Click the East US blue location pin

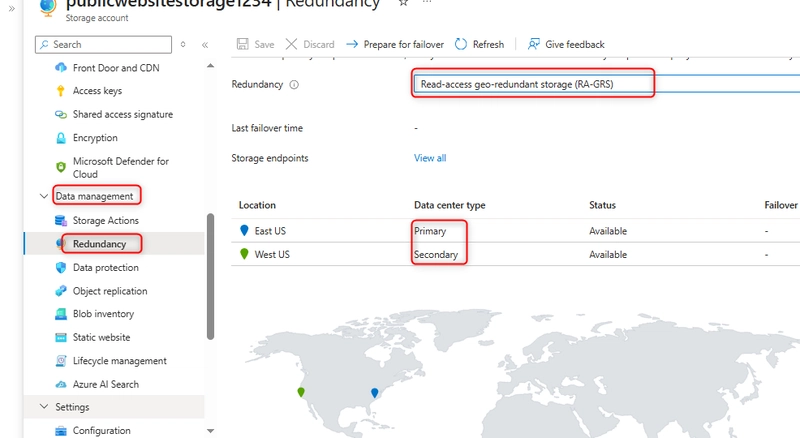[x=244, y=231]
